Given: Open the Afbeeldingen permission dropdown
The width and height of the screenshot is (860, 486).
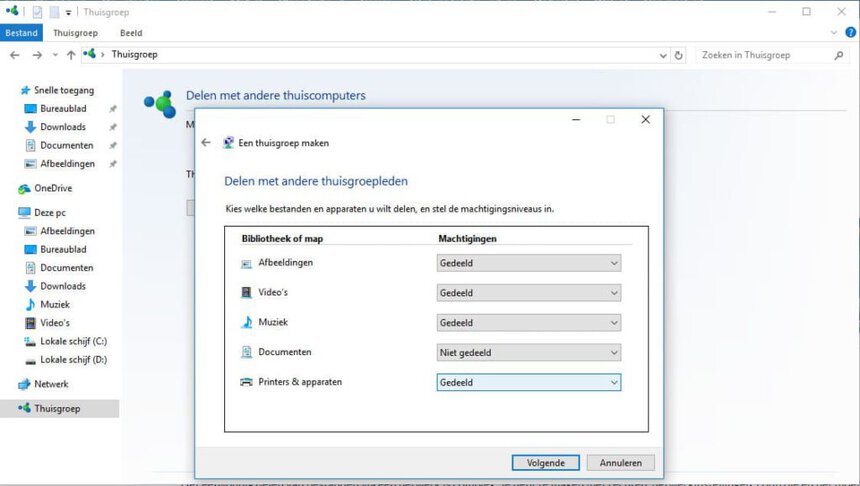Looking at the screenshot, I should pos(529,263).
